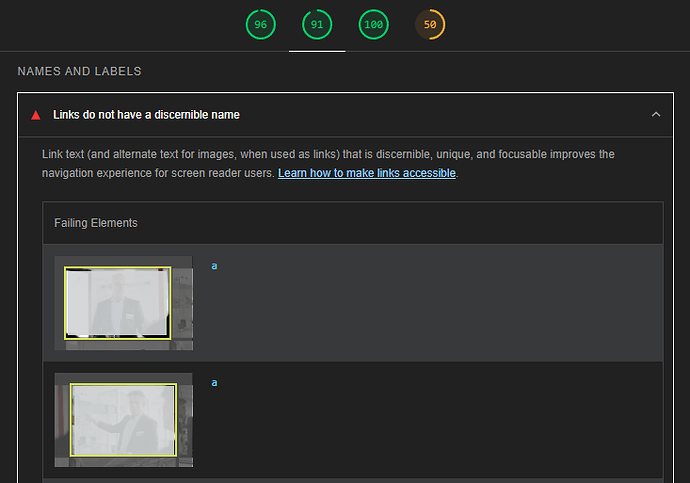690x483 pixels.
Task: Click the 'Links do not have a discernible name' title
Action: (146, 115)
